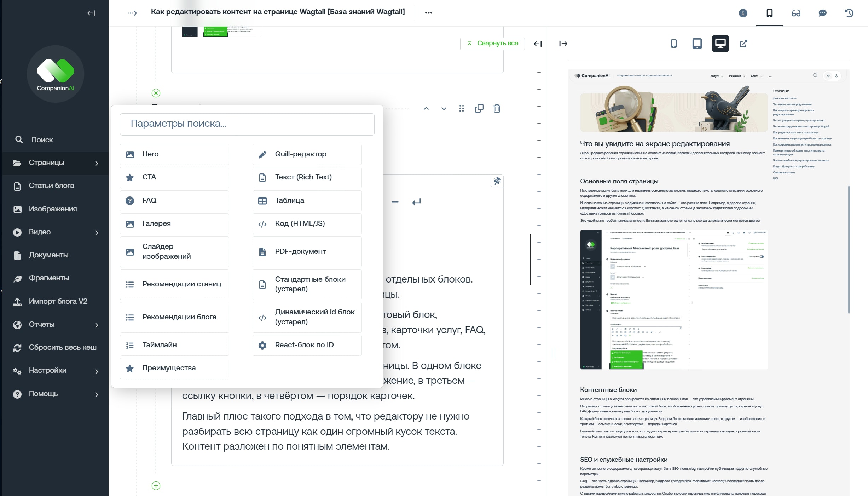Move the block up
The height and width of the screenshot is (496, 868).
[x=426, y=109]
